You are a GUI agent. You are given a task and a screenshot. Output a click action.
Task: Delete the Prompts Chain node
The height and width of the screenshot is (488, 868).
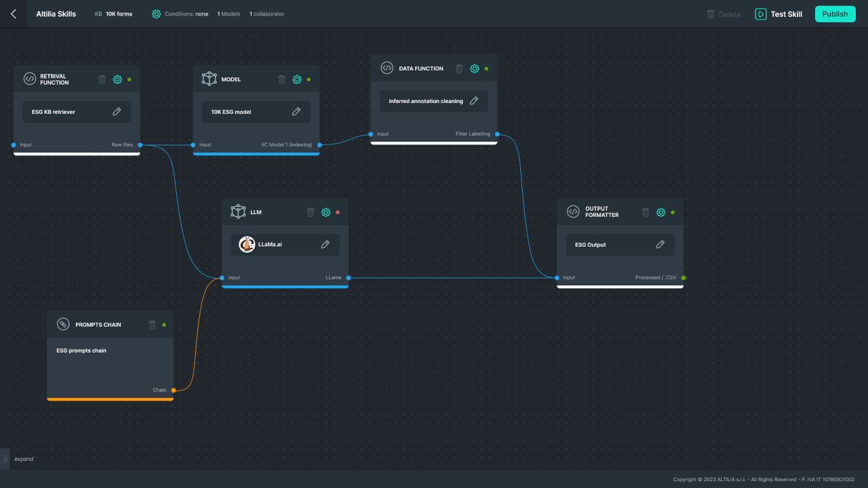click(x=153, y=325)
